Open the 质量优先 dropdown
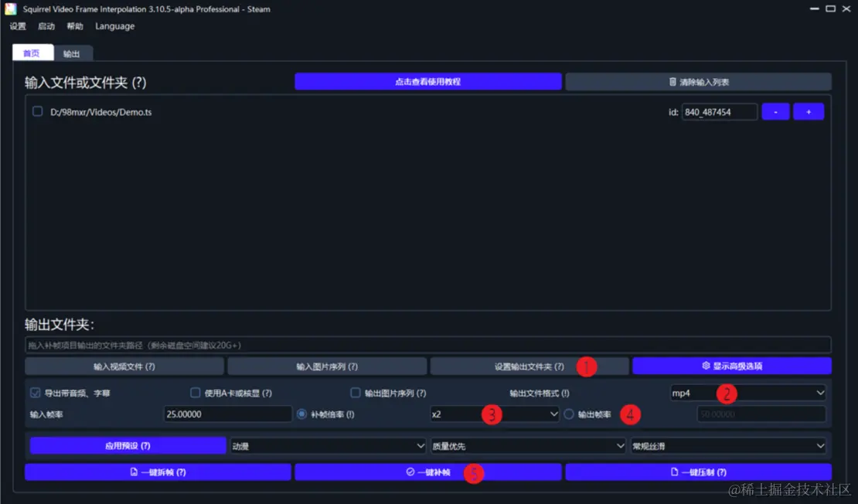Viewport: 858px width, 504px height. click(x=528, y=446)
